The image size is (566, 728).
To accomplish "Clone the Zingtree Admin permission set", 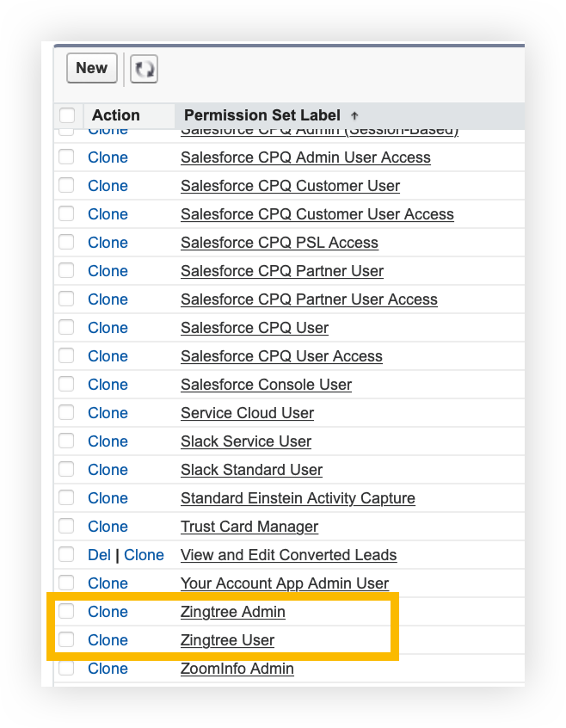I will (x=108, y=612).
